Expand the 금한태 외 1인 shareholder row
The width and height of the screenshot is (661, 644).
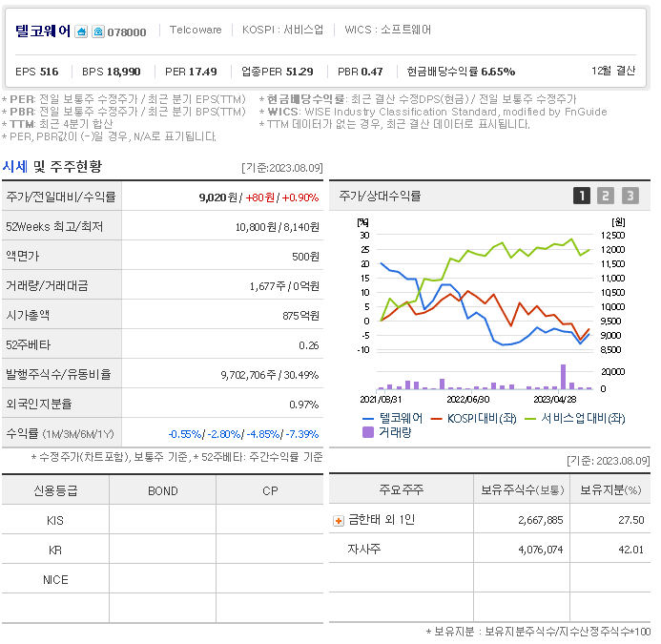[338, 521]
